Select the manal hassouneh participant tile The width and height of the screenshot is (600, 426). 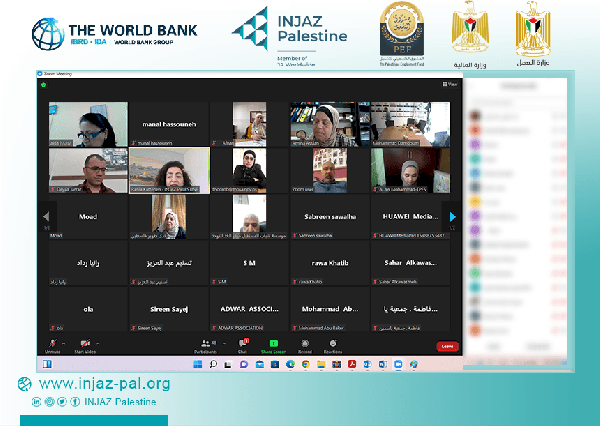coord(169,124)
